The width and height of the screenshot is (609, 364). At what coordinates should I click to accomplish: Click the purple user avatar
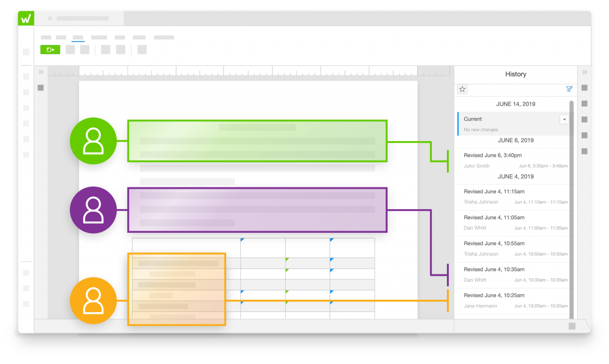pyautogui.click(x=93, y=210)
